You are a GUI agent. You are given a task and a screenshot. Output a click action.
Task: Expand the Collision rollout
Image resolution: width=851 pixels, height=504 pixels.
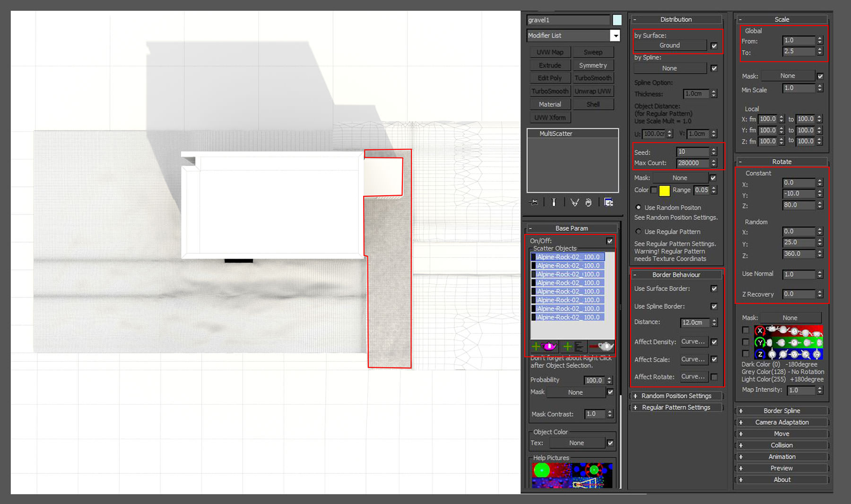(782, 445)
